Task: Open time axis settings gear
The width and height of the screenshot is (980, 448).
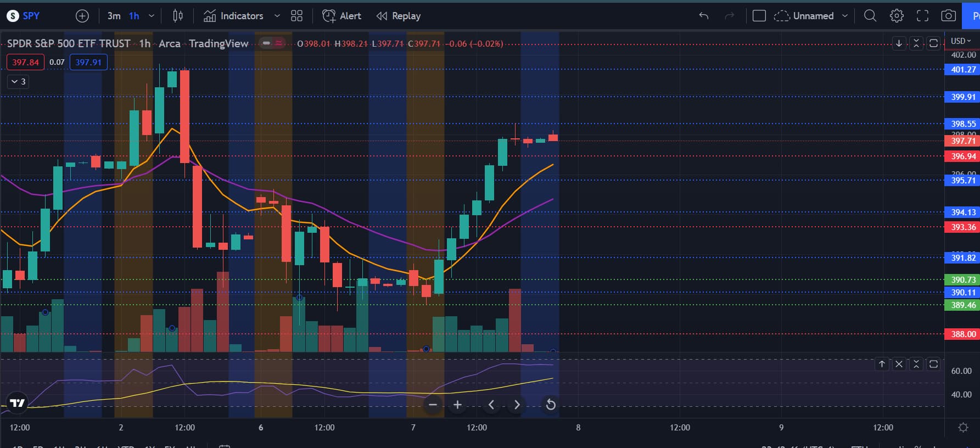Action: (963, 427)
